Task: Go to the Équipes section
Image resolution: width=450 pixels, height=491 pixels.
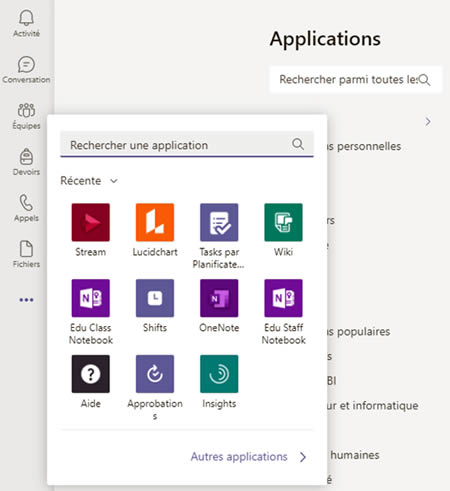Action: (x=26, y=116)
